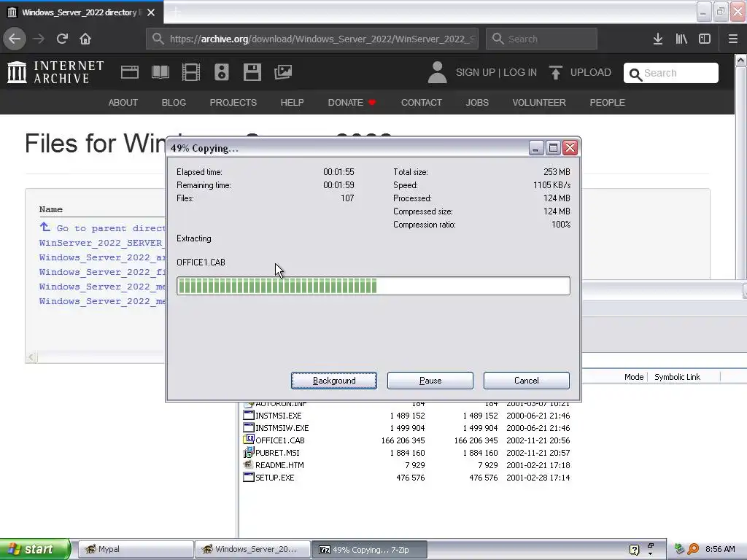The image size is (747, 560).
Task: Open the Texts book icon
Action: 160,72
